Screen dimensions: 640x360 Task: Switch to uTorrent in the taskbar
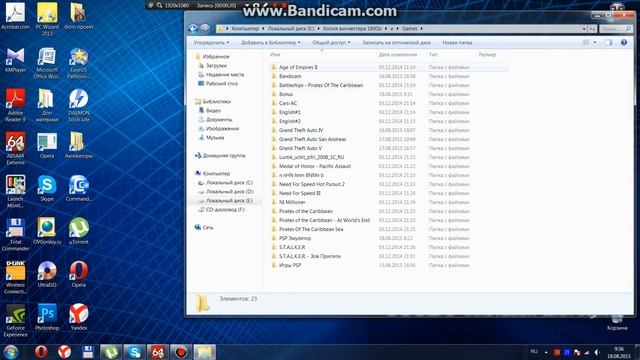(x=111, y=352)
